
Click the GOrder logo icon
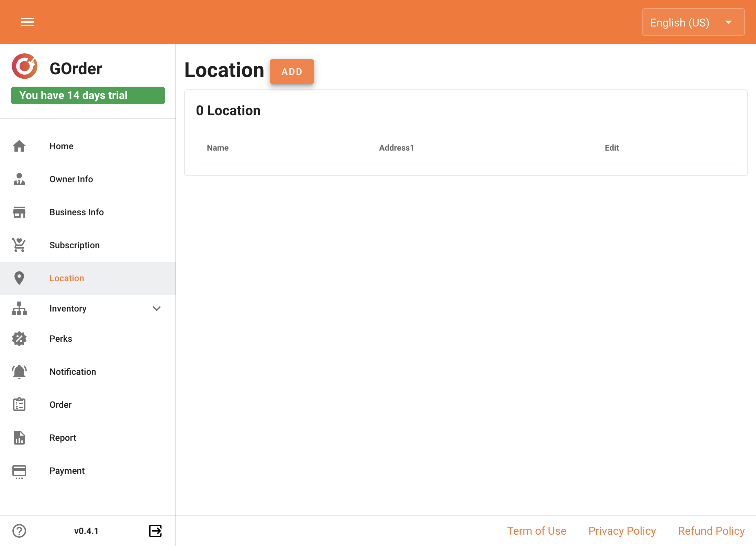(24, 66)
